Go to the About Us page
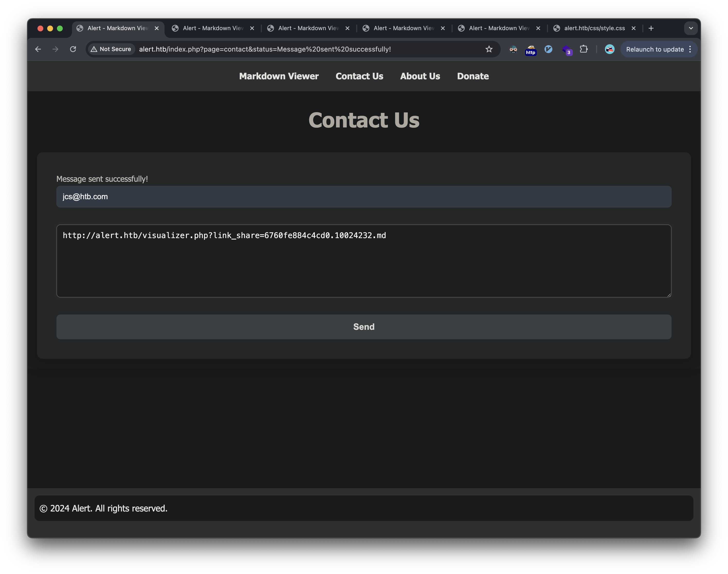The height and width of the screenshot is (574, 728). [420, 76]
